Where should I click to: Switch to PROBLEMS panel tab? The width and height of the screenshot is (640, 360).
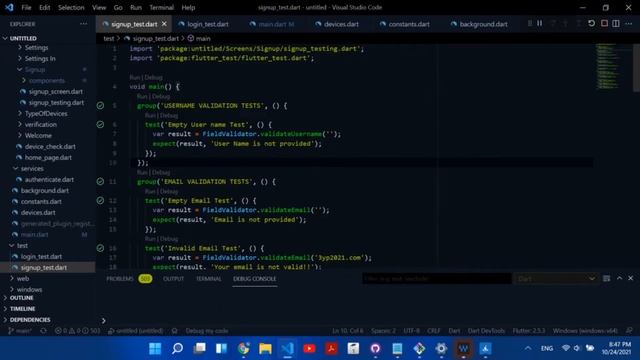pyautogui.click(x=120, y=279)
